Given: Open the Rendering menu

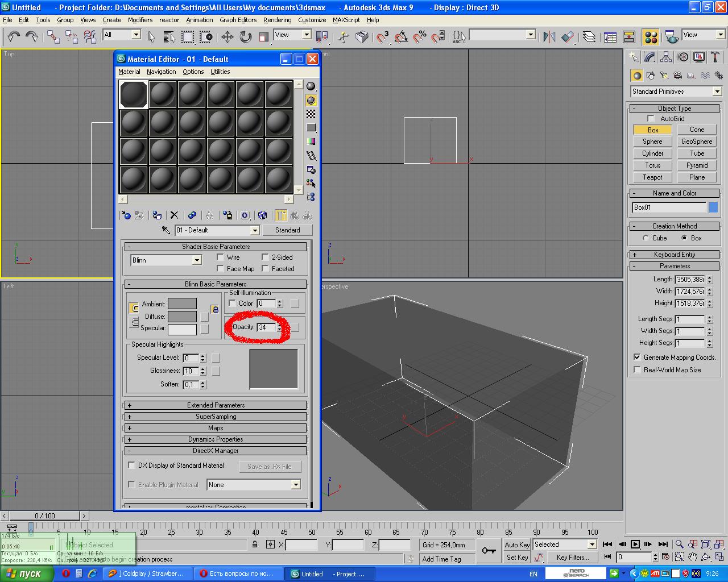Looking at the screenshot, I should (277, 20).
